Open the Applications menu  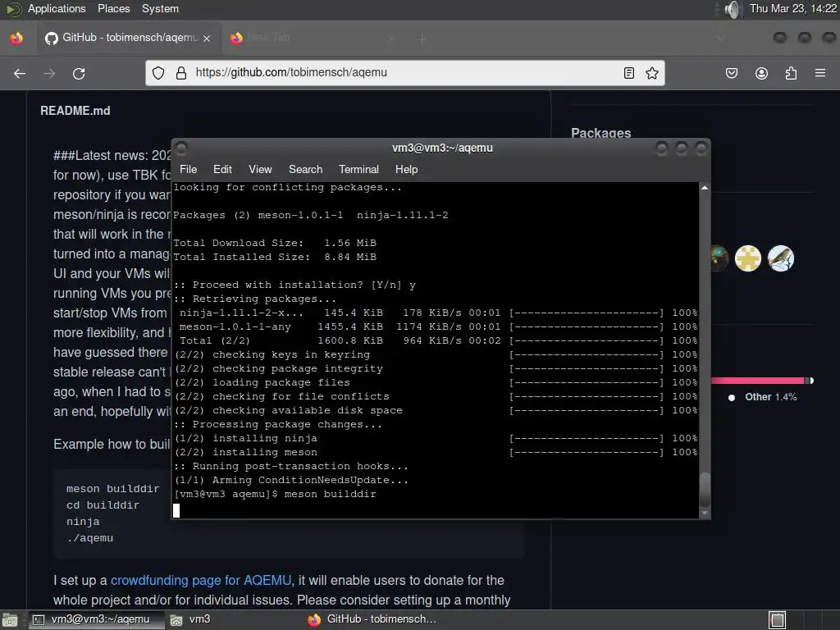tap(57, 8)
